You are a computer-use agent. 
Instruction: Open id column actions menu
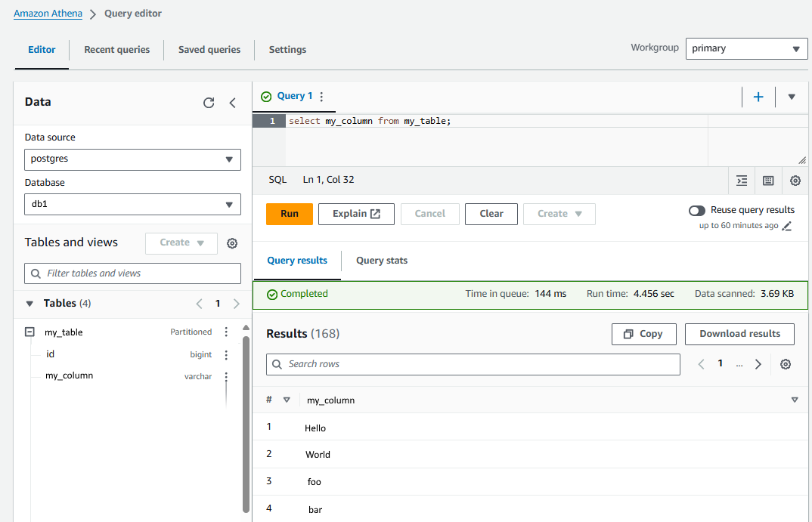[x=226, y=354]
